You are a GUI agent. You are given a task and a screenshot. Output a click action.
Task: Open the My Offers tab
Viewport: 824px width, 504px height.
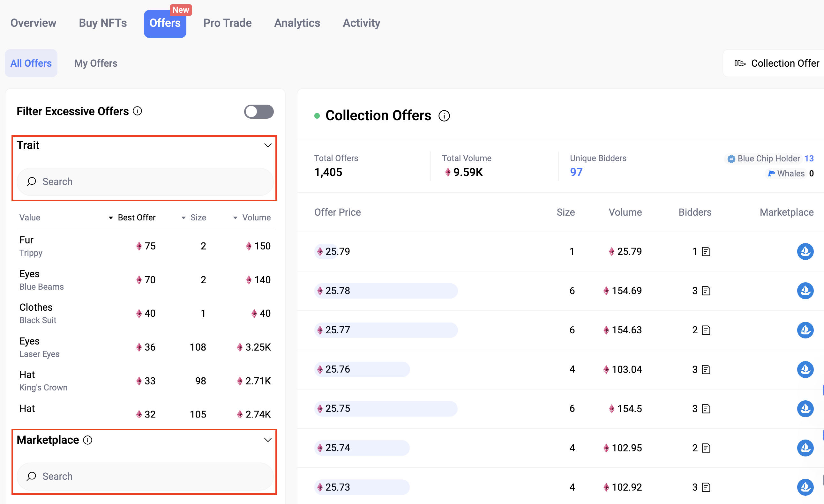(96, 63)
